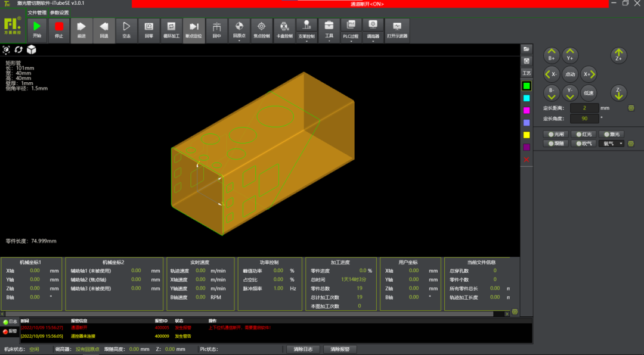Toggle the 红光 red light switch
644x355 pixels.
point(584,134)
